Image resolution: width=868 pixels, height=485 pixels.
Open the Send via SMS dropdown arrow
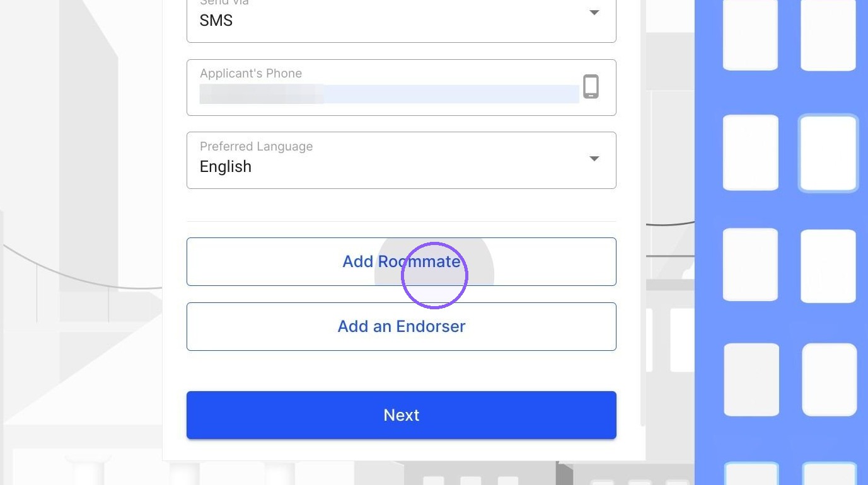594,13
